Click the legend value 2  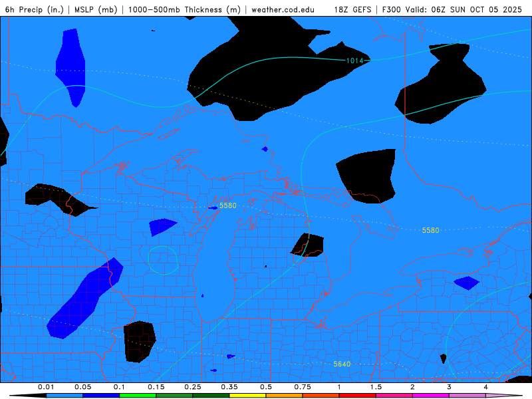(412, 387)
